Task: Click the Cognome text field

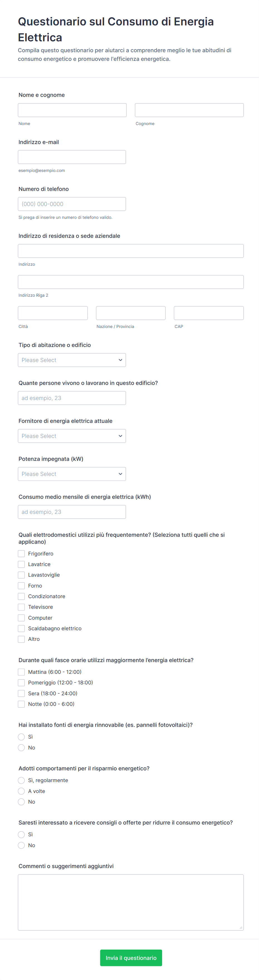Action: pos(189,110)
